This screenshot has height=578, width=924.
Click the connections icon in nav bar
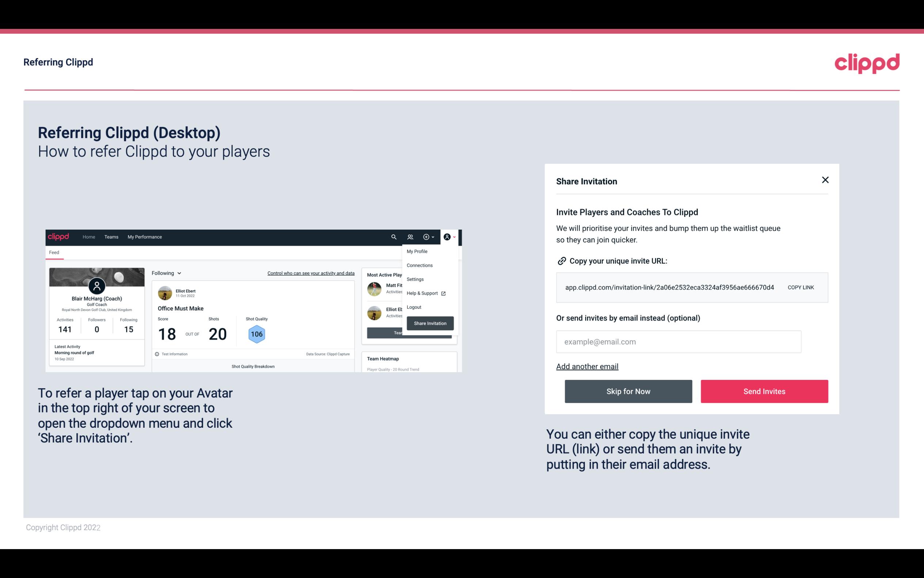click(410, 237)
